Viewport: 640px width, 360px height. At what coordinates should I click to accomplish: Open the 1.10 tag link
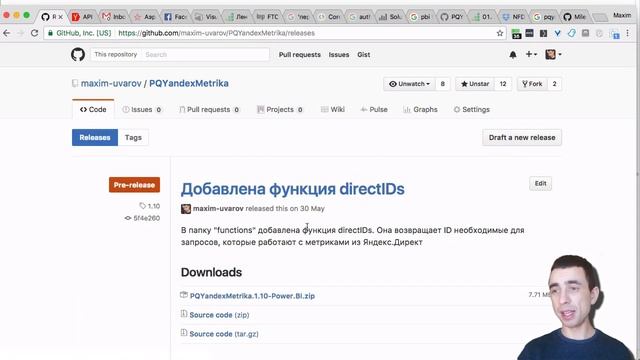tap(150, 206)
